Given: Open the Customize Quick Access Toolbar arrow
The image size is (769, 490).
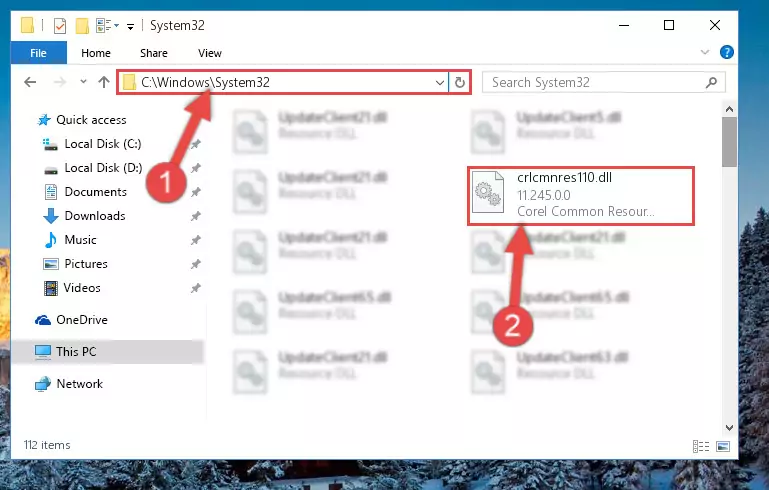Looking at the screenshot, I should click(130, 26).
